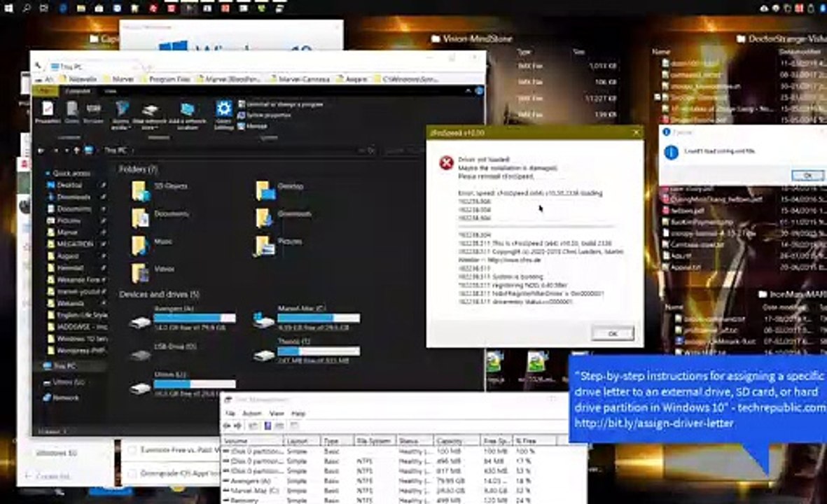Image resolution: width=827 pixels, height=504 pixels.
Task: Click System properties in the ribbon
Action: coord(265,115)
